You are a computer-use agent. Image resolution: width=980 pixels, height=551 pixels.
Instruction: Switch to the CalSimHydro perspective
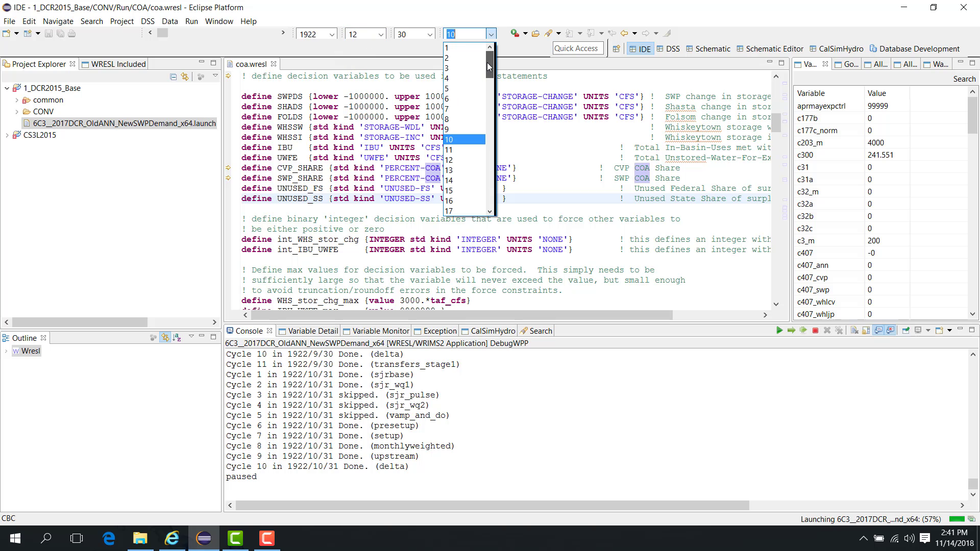tap(836, 49)
